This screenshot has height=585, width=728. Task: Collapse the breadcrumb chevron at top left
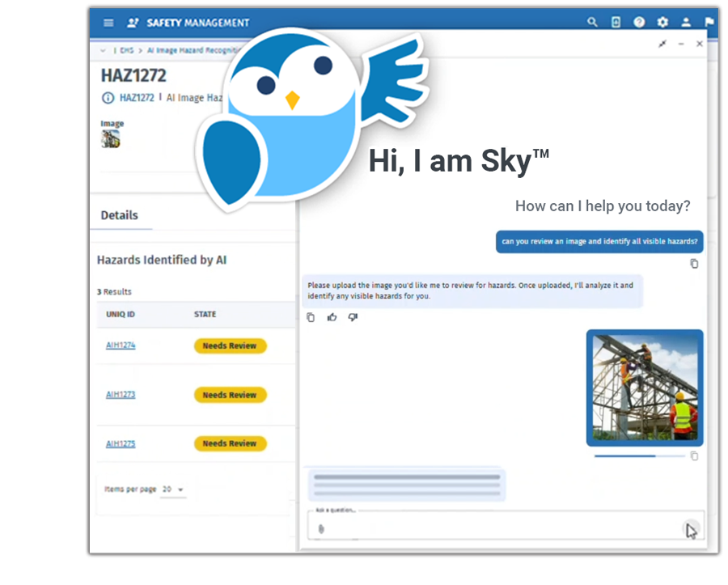[x=103, y=49]
